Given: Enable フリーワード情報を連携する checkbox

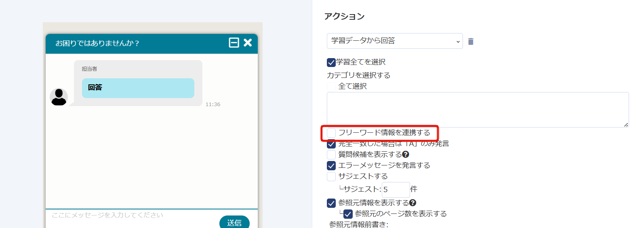Looking at the screenshot, I should (x=331, y=133).
